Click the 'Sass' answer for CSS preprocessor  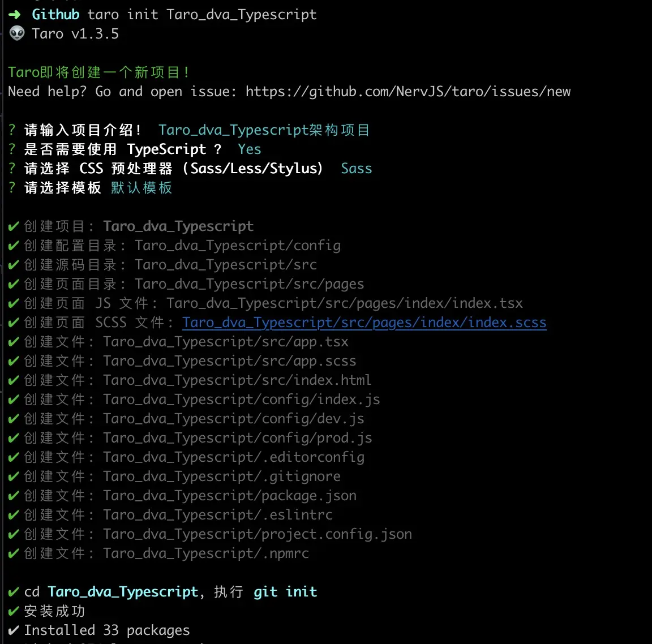coord(357,169)
